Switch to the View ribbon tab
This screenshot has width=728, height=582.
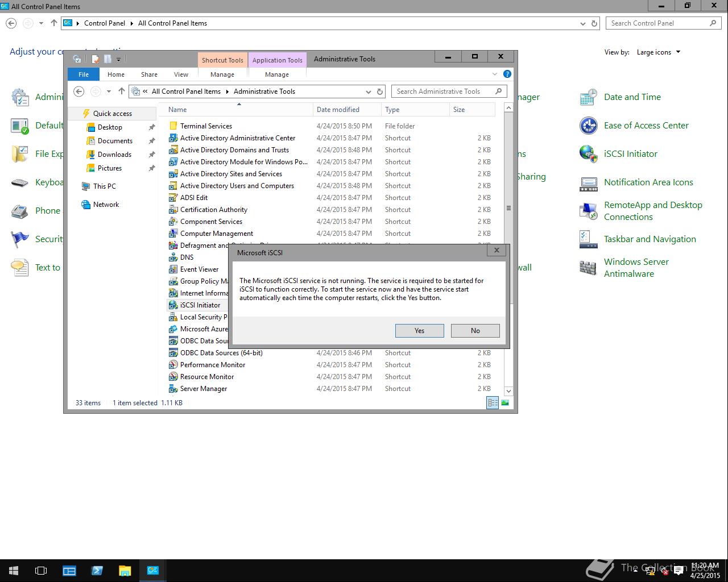(181, 74)
